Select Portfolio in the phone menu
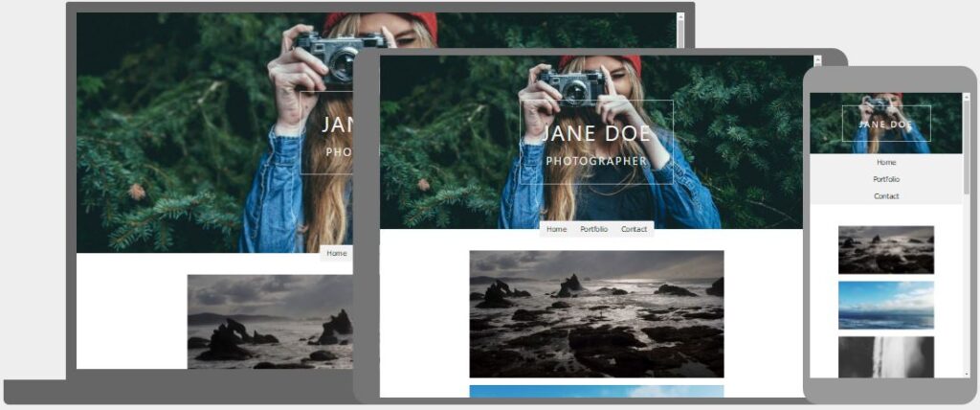 pyautogui.click(x=885, y=179)
